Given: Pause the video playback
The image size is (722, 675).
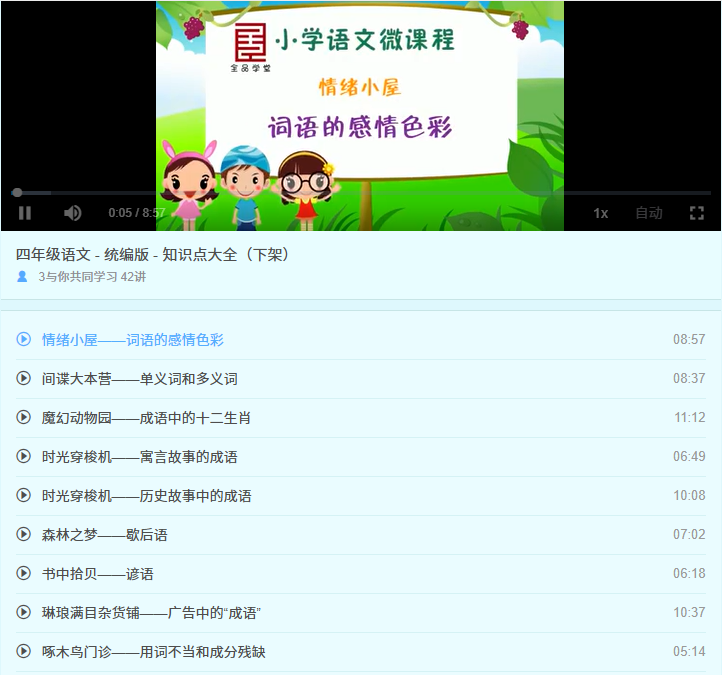Looking at the screenshot, I should click(x=25, y=213).
